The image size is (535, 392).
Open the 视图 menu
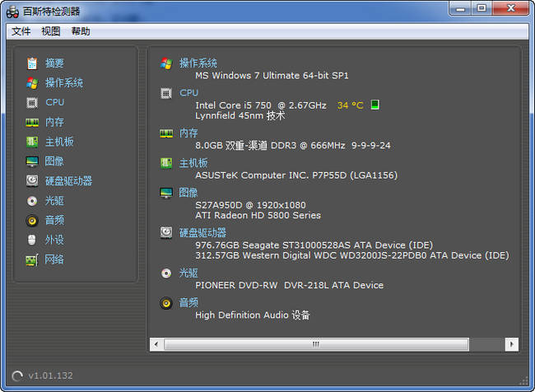click(x=50, y=31)
